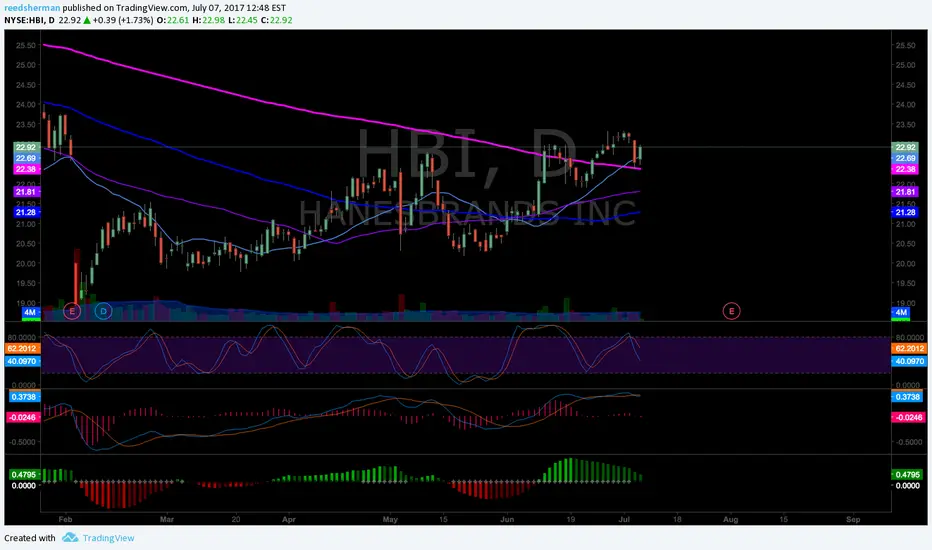Click the May label on time axis
Screen dimensions: 932x550
(390, 519)
